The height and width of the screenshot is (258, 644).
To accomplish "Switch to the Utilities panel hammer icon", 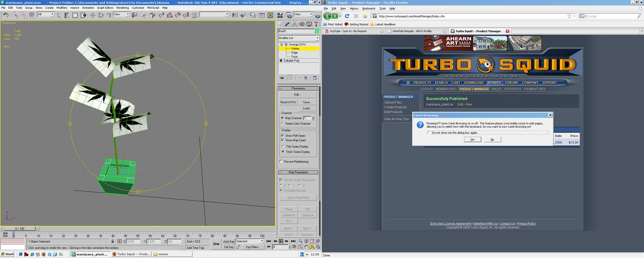I will (x=316, y=24).
